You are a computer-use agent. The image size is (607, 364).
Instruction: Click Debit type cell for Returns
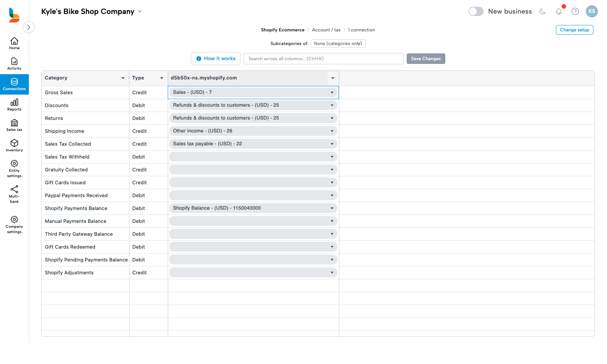148,118
